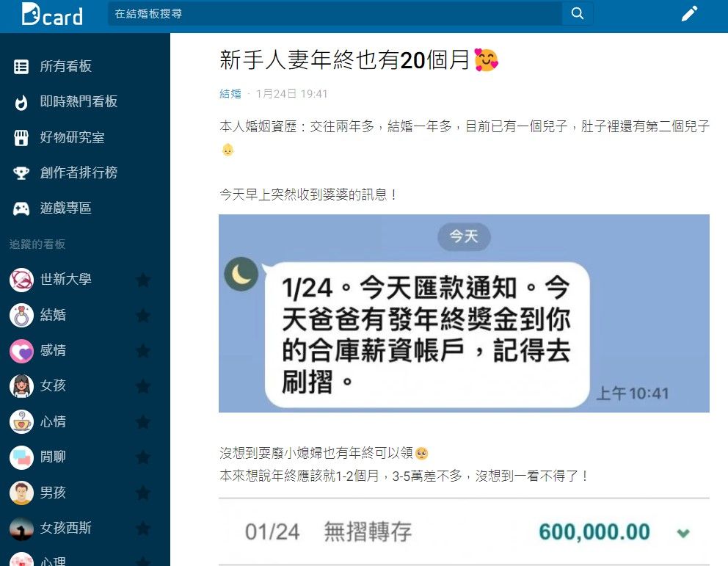Go to the 男孩 board
Viewport: 728px width, 566px height.
52,492
